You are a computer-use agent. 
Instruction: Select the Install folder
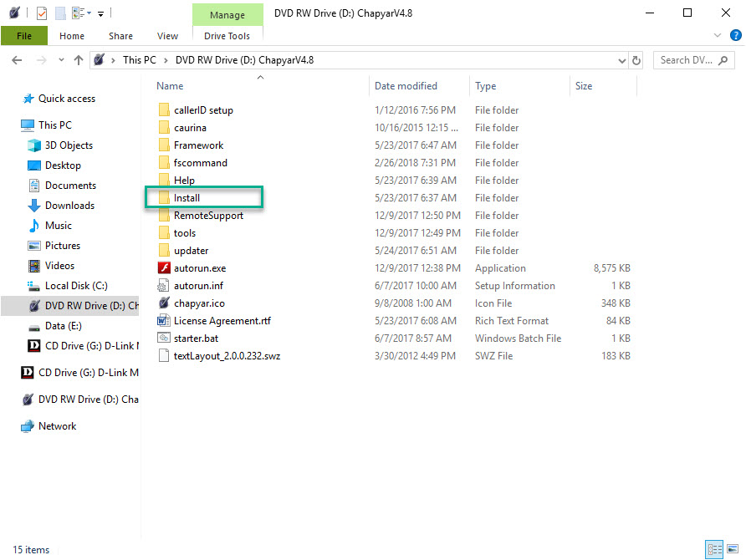tap(204, 198)
